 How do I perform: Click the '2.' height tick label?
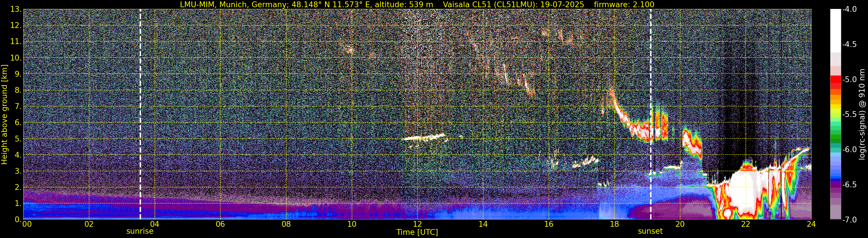click(18, 188)
